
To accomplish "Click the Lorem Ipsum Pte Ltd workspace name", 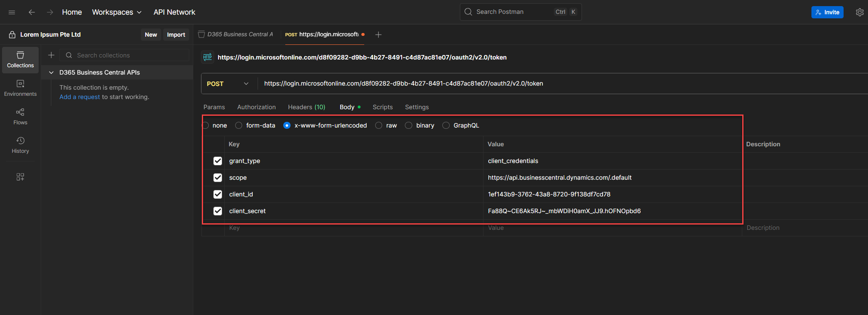I will (x=50, y=35).
